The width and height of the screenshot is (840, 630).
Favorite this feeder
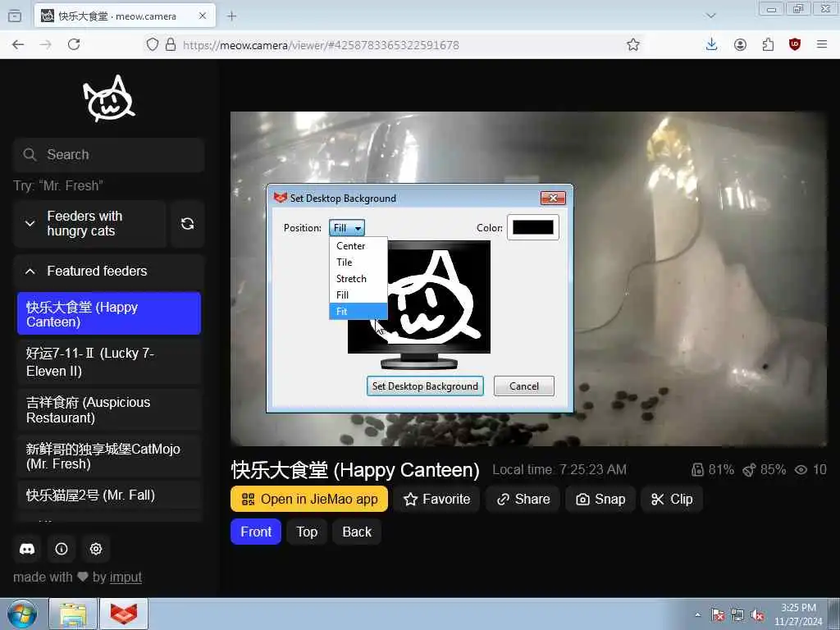point(436,500)
